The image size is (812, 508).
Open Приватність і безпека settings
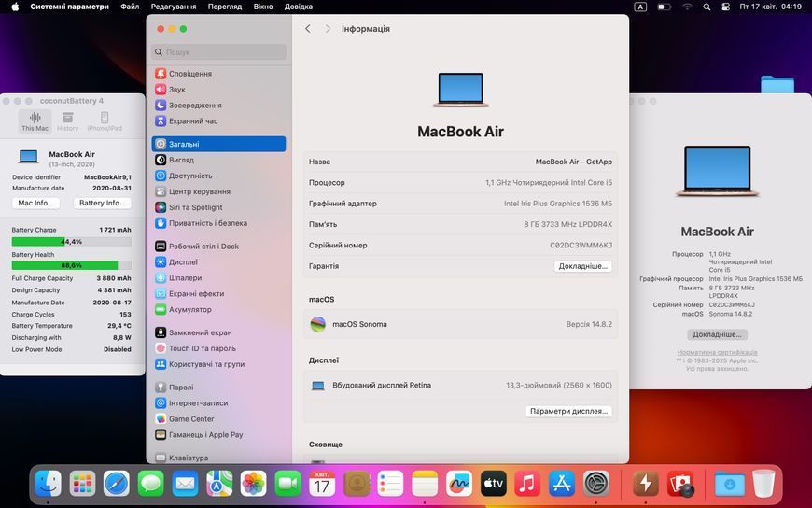(218, 223)
